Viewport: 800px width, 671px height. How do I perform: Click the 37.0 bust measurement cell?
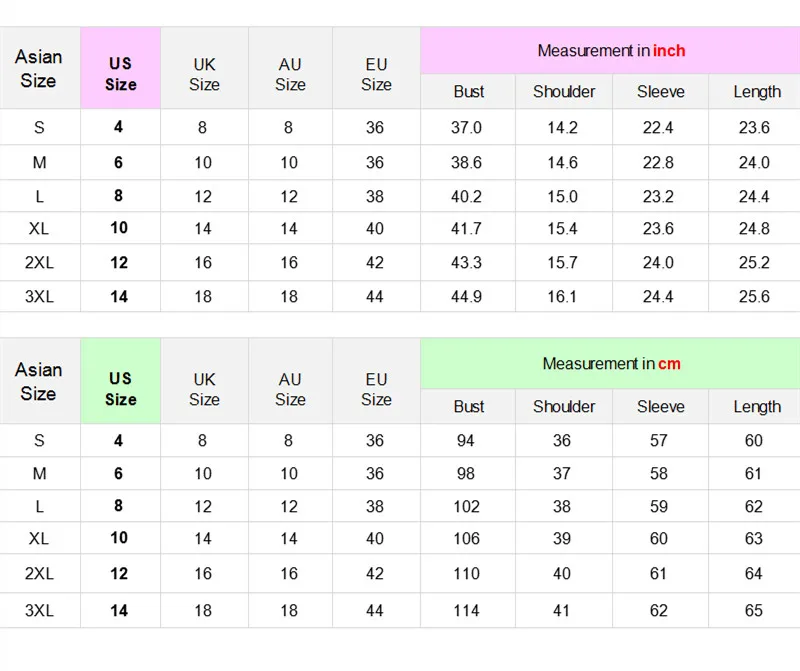(467, 127)
